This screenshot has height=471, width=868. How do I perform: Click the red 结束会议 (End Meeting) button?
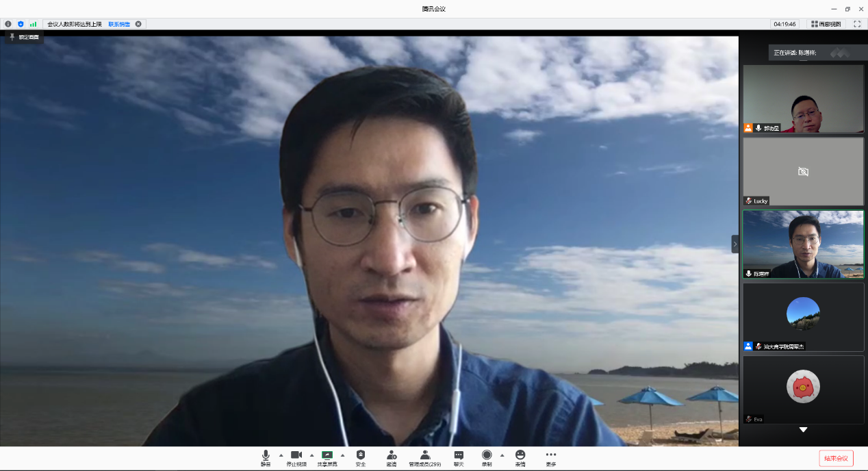tap(836, 459)
